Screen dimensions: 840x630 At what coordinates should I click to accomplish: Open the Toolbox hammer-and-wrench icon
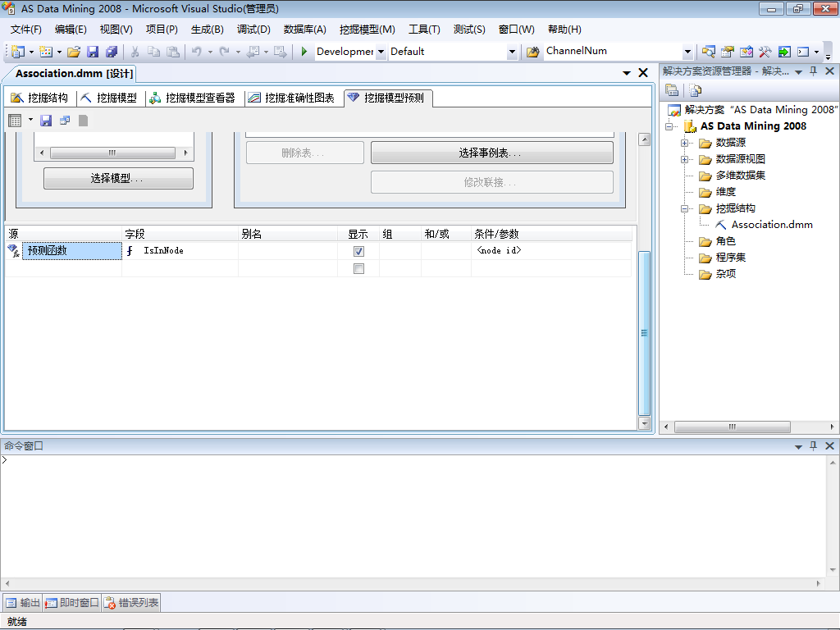click(765, 52)
